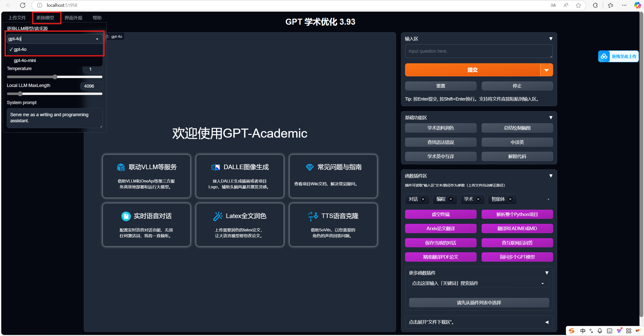This screenshot has height=336, width=644.
Task: Click the Input question here field
Action: (478, 51)
